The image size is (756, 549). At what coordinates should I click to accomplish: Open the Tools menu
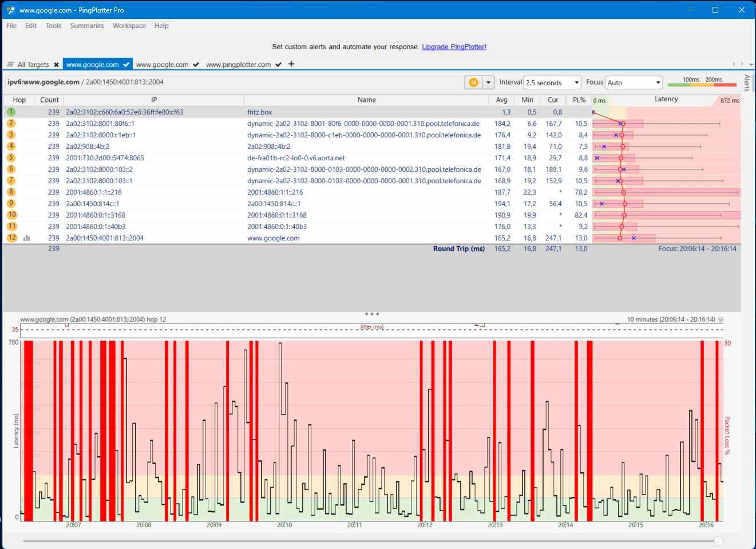[53, 26]
